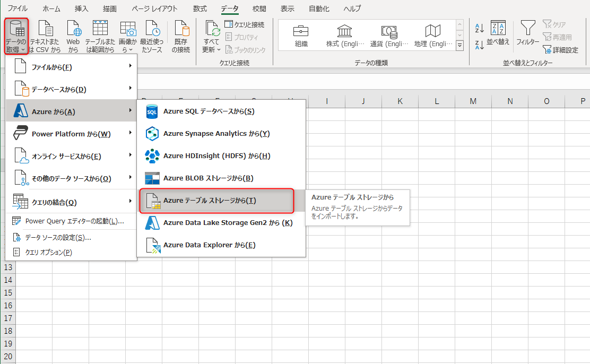This screenshot has width=590, height=364.
Task: Switch to the 自動化 tab
Action: pos(319,8)
